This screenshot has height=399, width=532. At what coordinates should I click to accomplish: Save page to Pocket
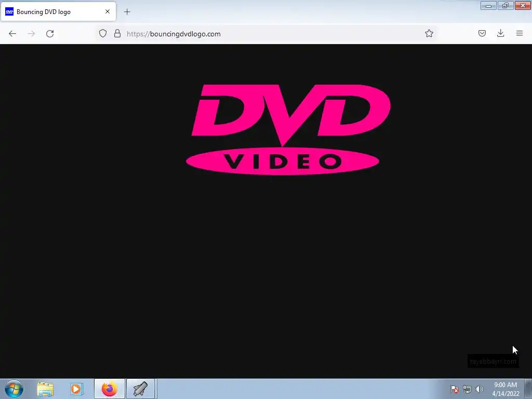(x=482, y=33)
